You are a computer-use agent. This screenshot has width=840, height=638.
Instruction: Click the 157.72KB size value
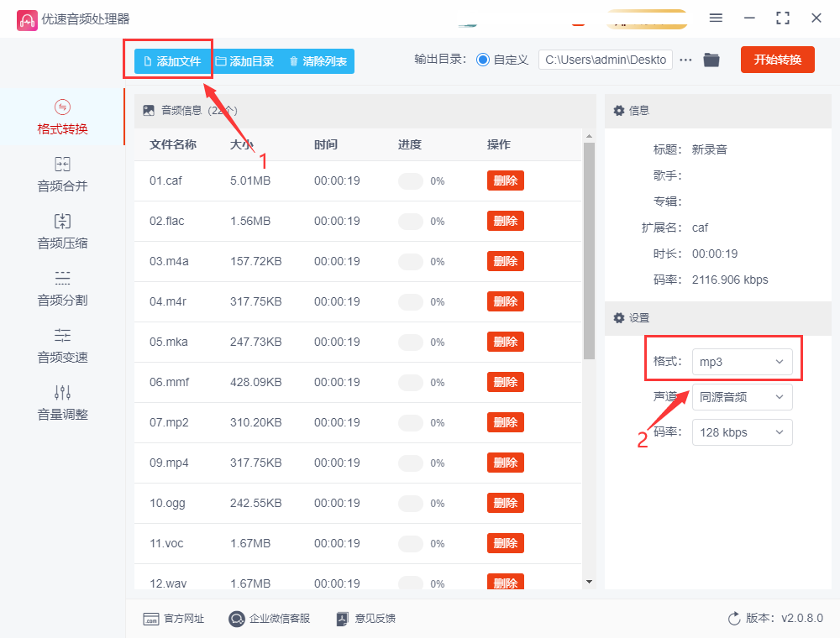click(x=255, y=261)
